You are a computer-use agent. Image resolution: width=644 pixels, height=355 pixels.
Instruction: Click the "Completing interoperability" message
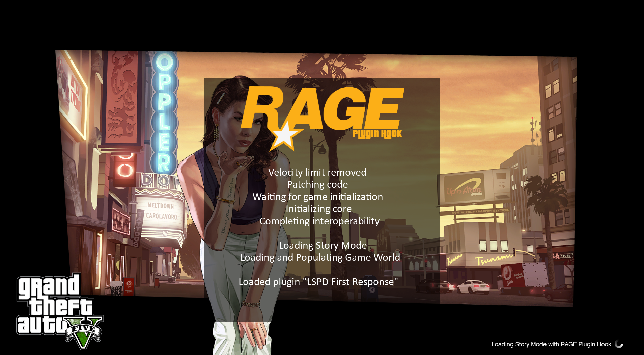pos(319,221)
